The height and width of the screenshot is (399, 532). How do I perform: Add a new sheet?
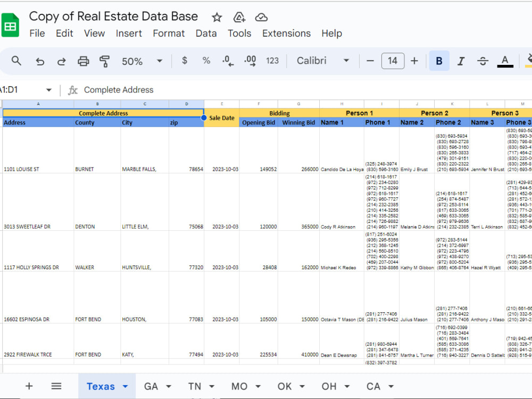pos(29,386)
